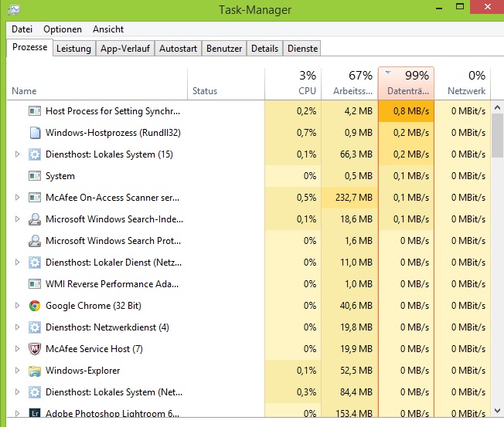This screenshot has height=427, width=504.
Task: Select the Prozesse tab
Action: pyautogui.click(x=29, y=48)
